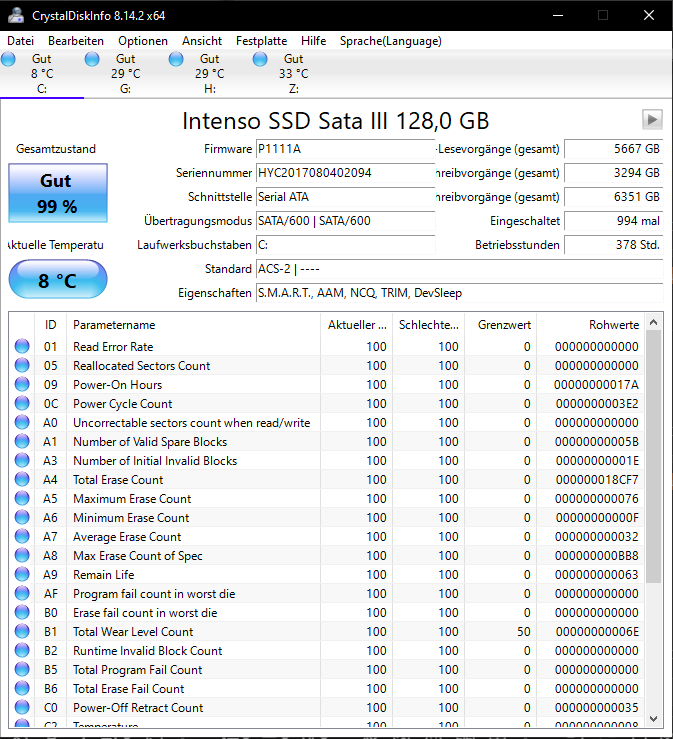
Task: Click the status icon for Average Erase Count
Action: click(22, 536)
